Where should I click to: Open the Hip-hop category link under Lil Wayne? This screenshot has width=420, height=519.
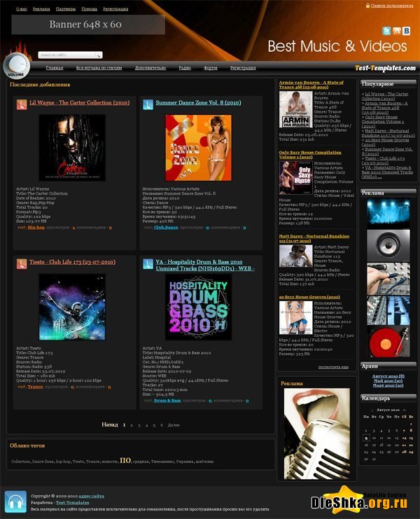pos(36,228)
